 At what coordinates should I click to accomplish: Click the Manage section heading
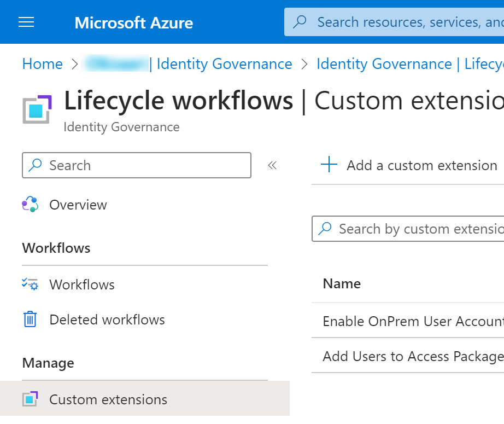48,363
